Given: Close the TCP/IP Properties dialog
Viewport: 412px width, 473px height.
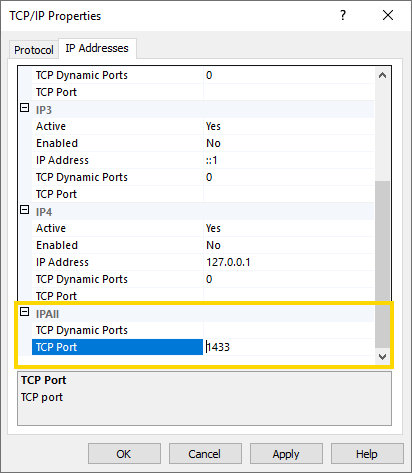Looking at the screenshot, I should point(388,15).
